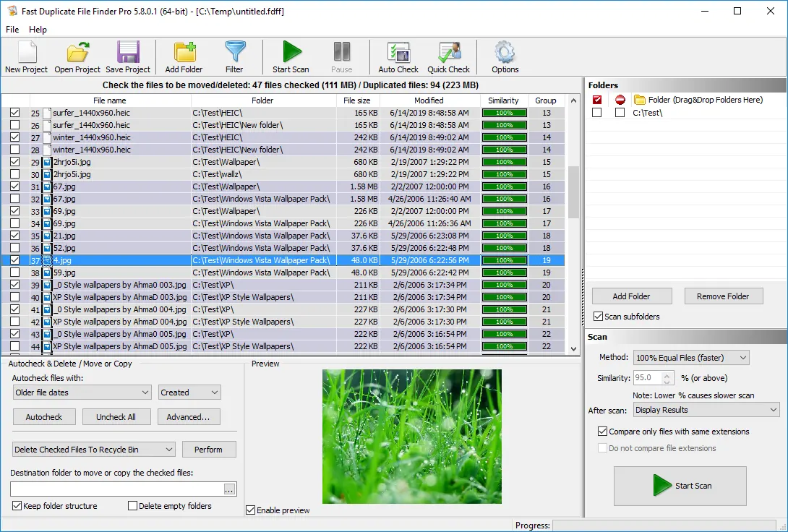
Task: Open an existing project file
Action: (77, 57)
